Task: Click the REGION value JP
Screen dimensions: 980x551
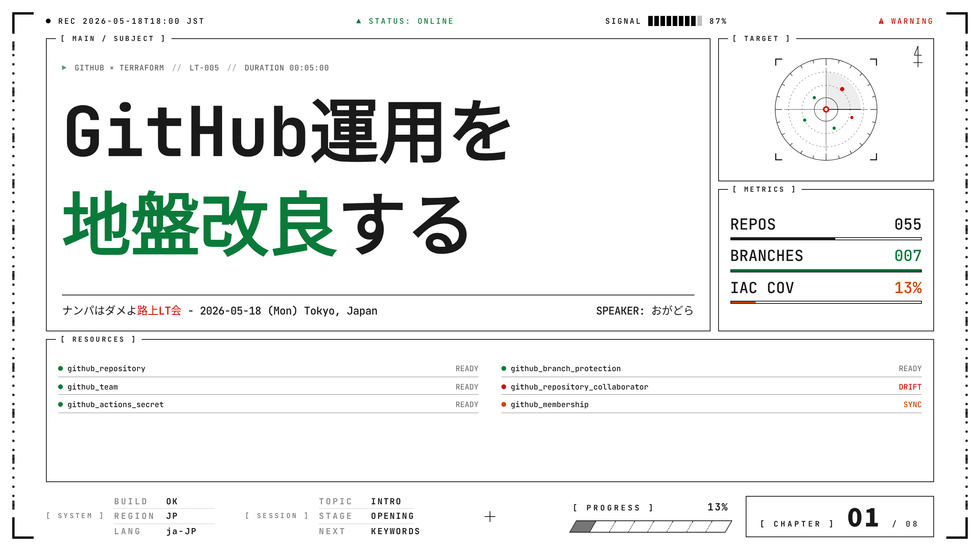Action: (x=172, y=516)
